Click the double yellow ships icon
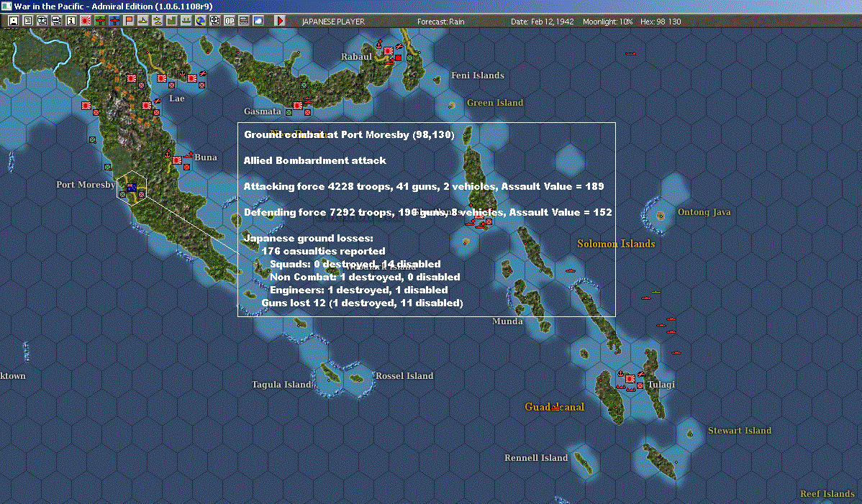 (158, 21)
